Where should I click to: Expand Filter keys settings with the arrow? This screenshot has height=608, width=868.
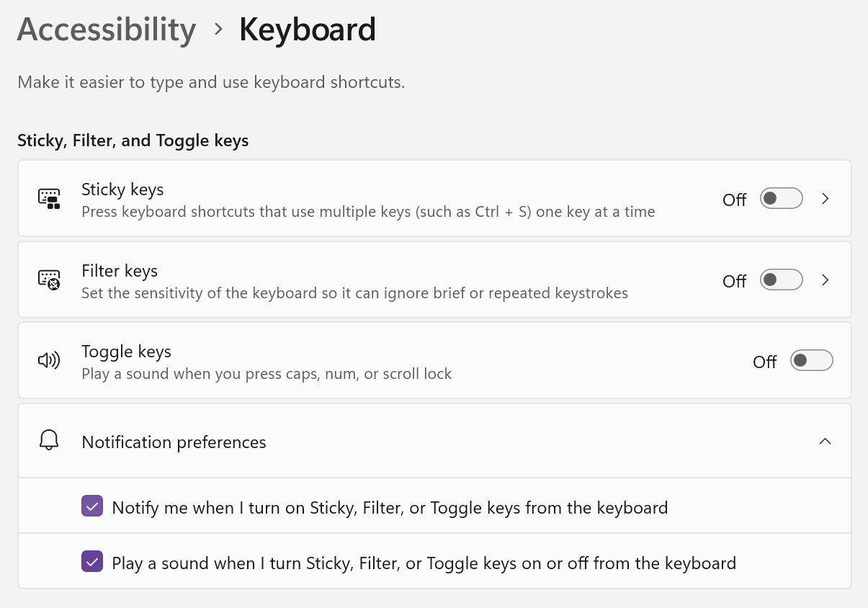pos(825,280)
